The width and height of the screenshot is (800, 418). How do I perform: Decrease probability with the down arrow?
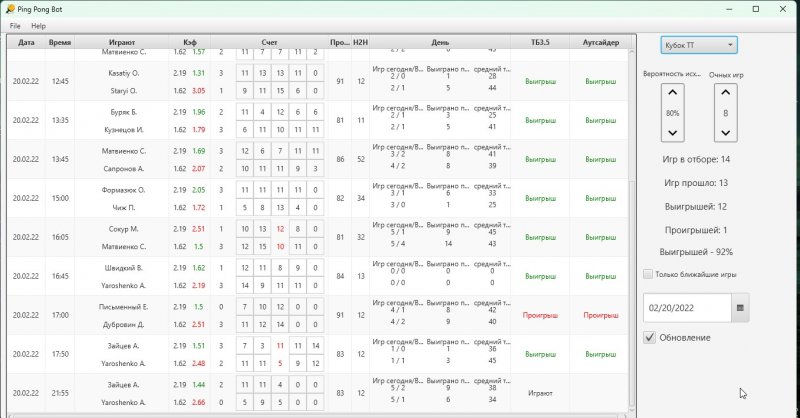point(672,133)
